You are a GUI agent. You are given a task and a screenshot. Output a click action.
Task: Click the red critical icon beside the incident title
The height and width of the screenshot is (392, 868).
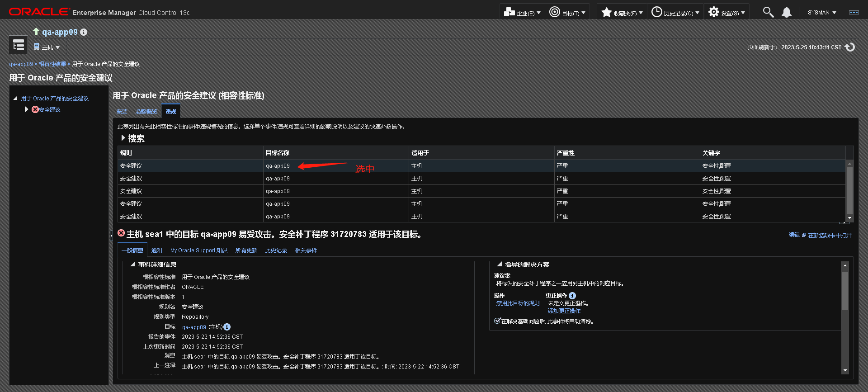point(121,233)
